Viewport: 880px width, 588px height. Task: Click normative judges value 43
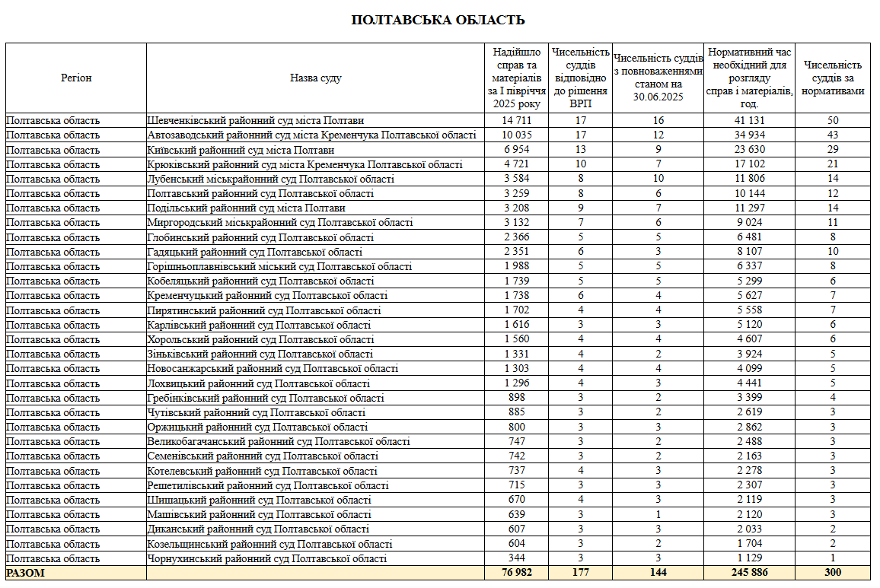(x=832, y=135)
